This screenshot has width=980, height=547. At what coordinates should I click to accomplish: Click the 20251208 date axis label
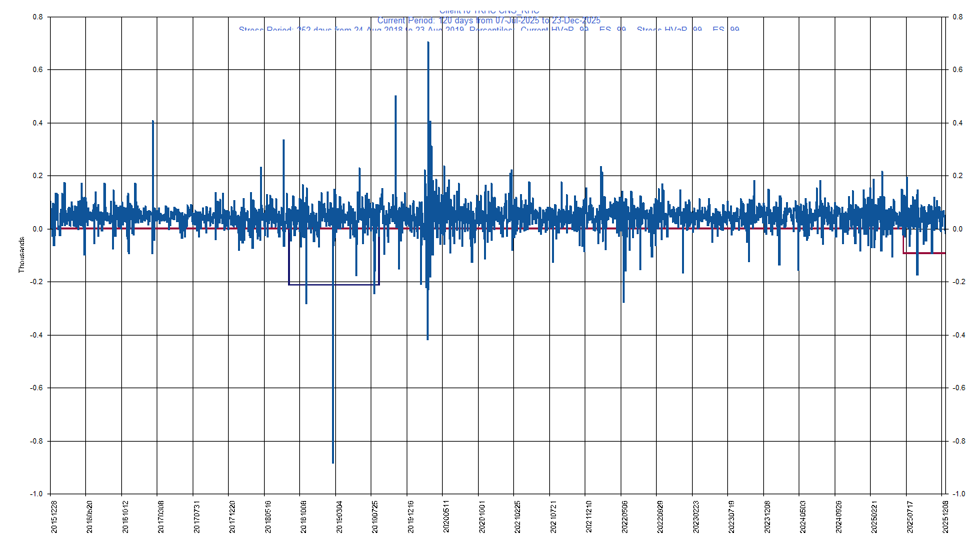point(945,518)
